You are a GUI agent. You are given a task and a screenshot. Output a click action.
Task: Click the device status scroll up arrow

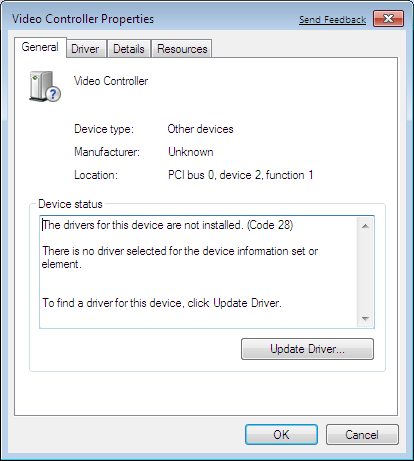tap(365, 226)
